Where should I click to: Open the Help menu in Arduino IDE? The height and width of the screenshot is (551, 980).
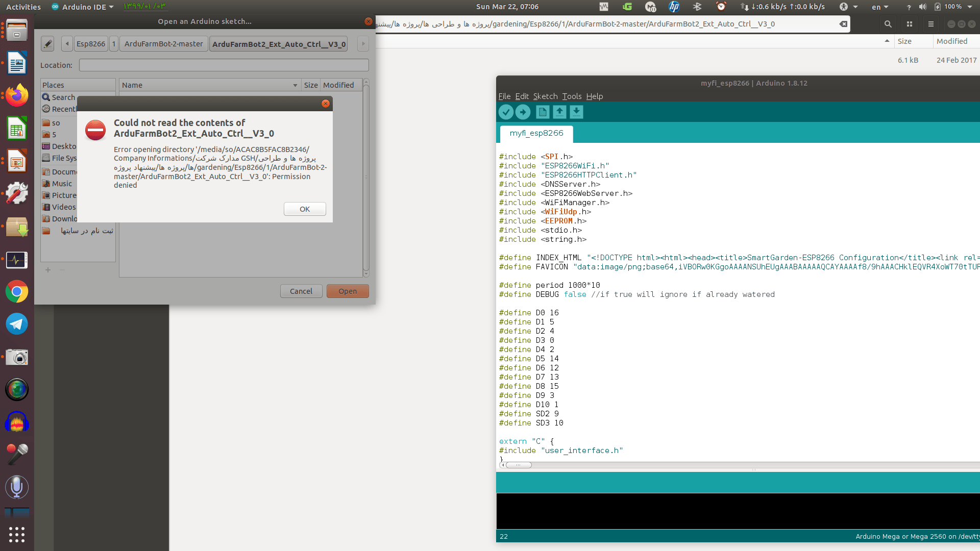pyautogui.click(x=595, y=96)
